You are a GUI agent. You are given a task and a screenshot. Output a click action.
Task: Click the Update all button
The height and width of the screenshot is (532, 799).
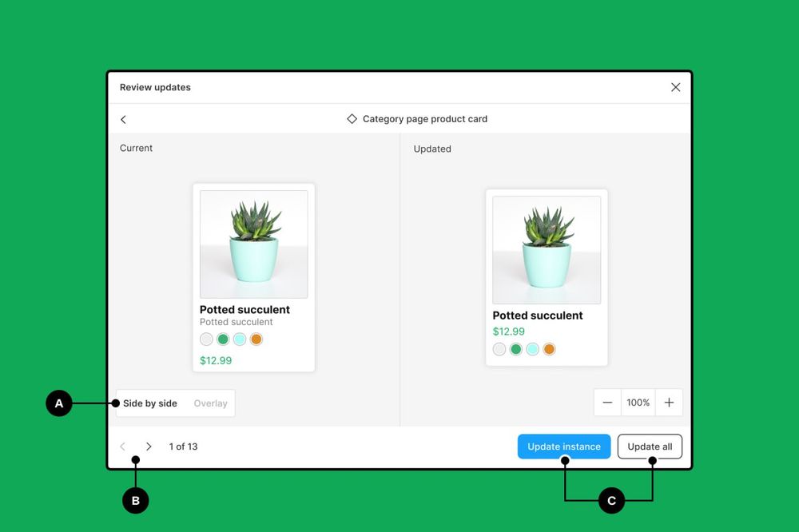coord(650,447)
